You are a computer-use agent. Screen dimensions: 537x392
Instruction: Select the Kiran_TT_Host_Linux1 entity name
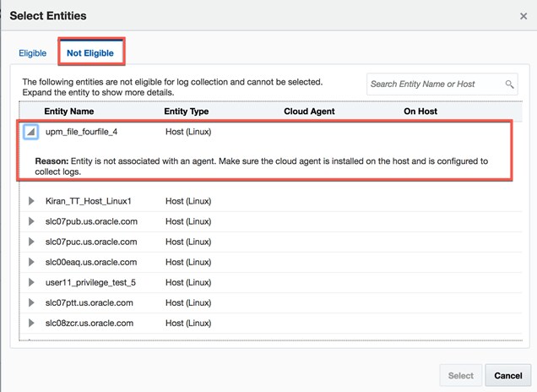[x=89, y=201]
